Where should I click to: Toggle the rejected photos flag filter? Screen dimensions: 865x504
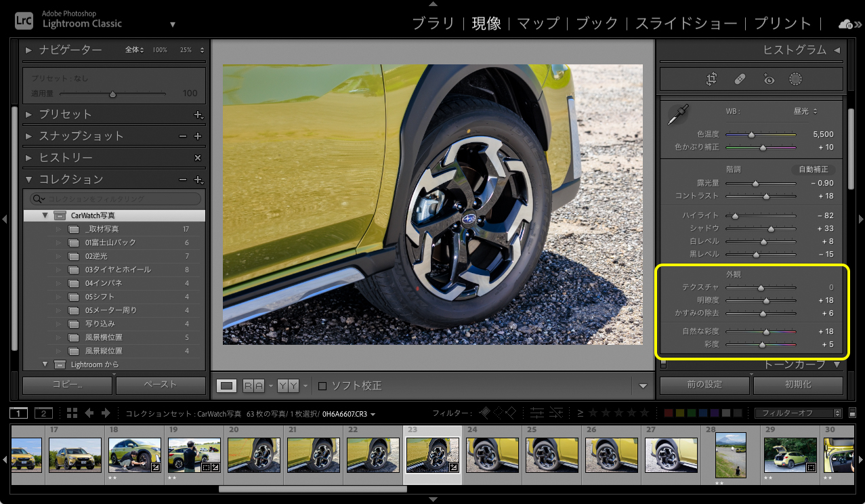click(510, 413)
